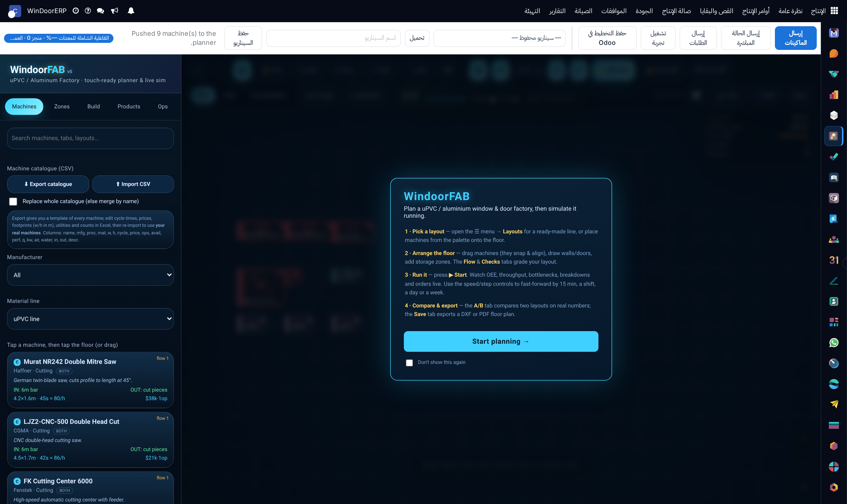Screen dimensions: 847x504
Task: Open the Project checkmark app icon
Action: pos(834,157)
